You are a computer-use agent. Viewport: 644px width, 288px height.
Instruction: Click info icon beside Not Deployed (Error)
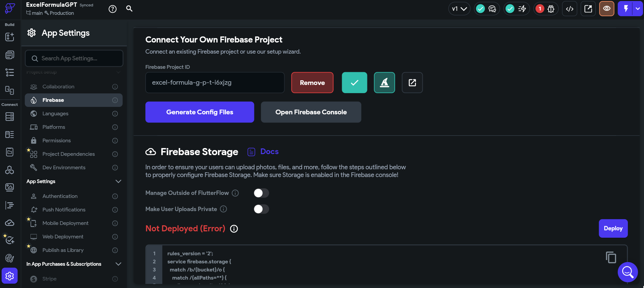pos(234,229)
